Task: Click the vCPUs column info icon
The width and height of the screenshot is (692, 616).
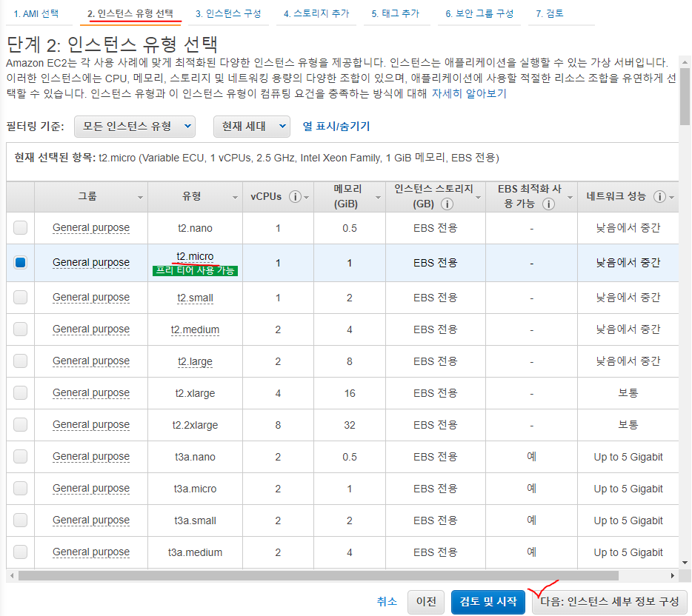Action: pyautogui.click(x=295, y=197)
